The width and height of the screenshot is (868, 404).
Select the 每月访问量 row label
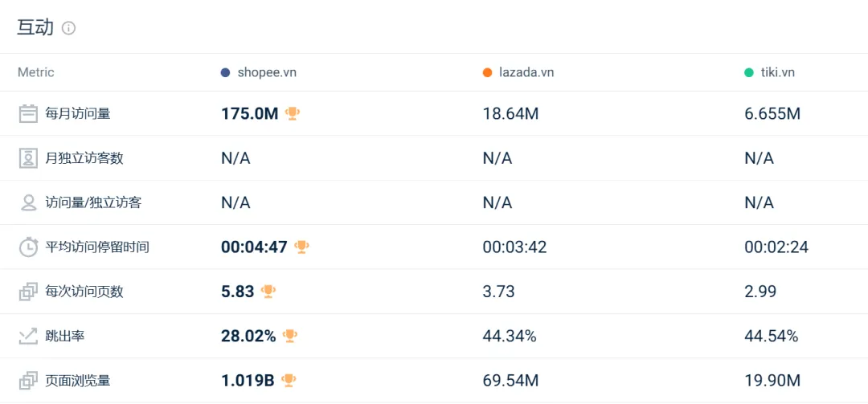pos(78,114)
